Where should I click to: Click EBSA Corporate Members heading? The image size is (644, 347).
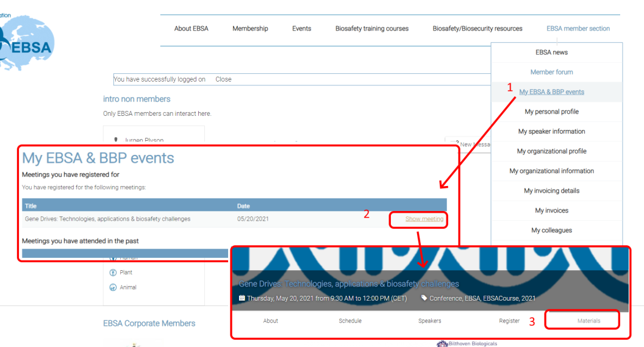tap(149, 323)
